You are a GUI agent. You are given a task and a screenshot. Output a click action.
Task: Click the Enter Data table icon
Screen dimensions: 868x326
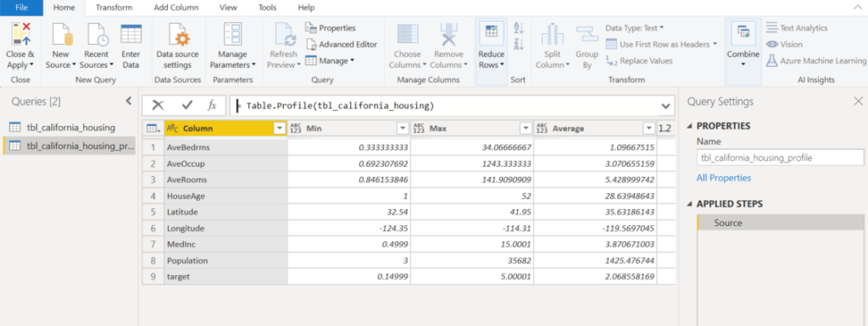point(131,34)
